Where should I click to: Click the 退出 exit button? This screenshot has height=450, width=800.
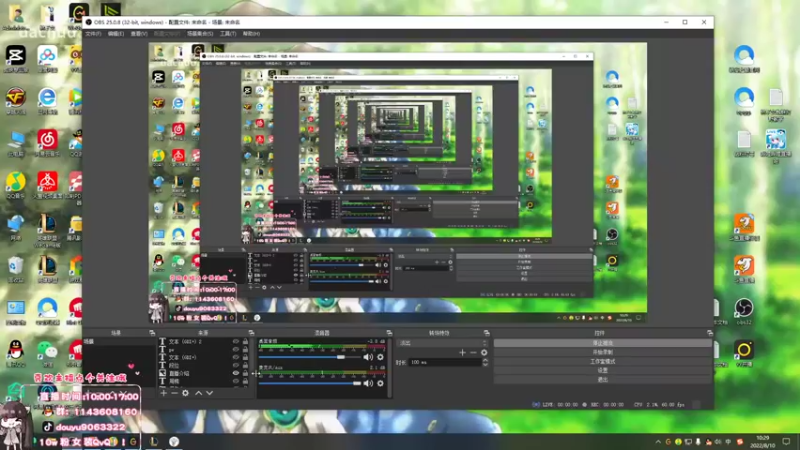(603, 379)
